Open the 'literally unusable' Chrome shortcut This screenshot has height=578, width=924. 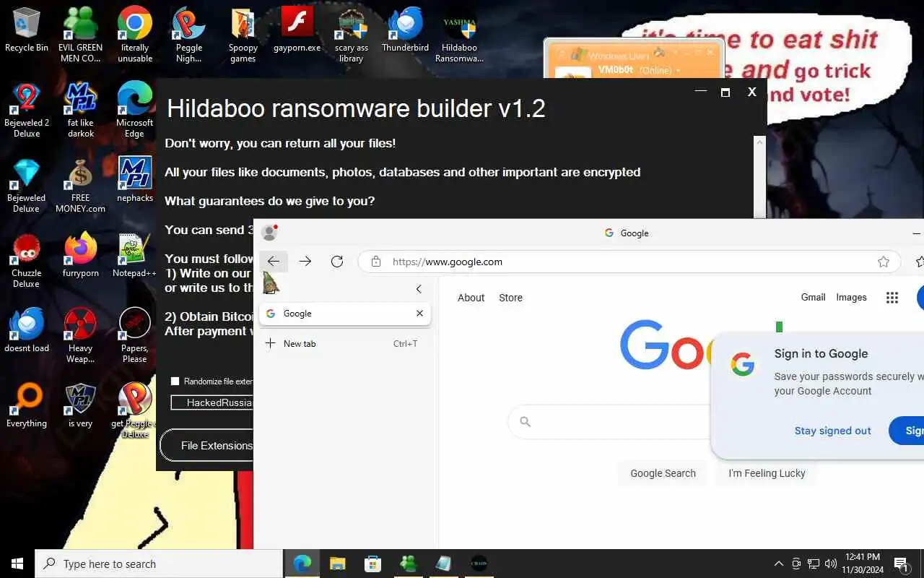(x=135, y=35)
